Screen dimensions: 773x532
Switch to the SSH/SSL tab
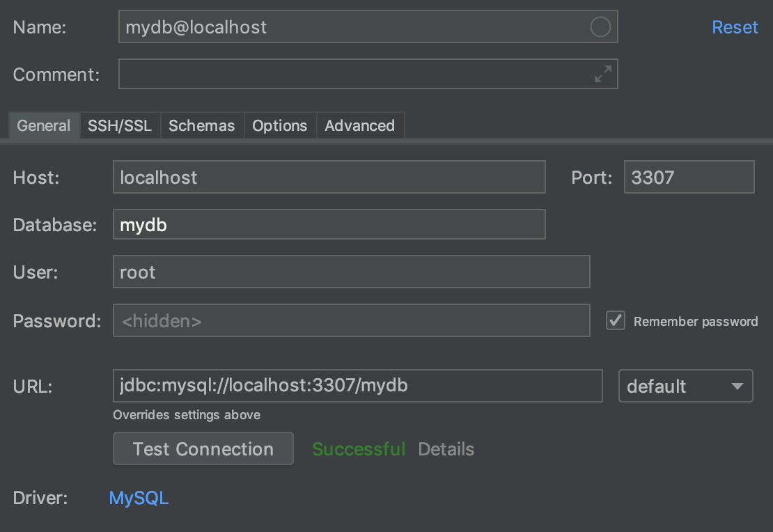click(x=120, y=125)
